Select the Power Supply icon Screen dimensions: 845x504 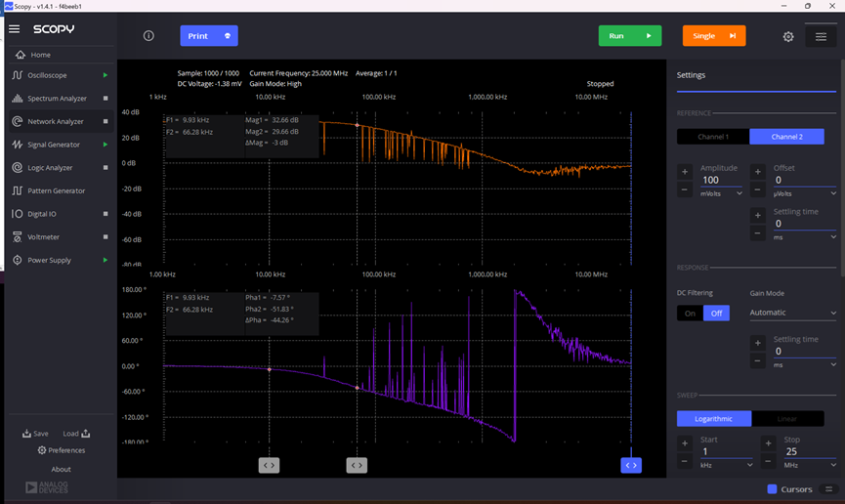point(18,261)
